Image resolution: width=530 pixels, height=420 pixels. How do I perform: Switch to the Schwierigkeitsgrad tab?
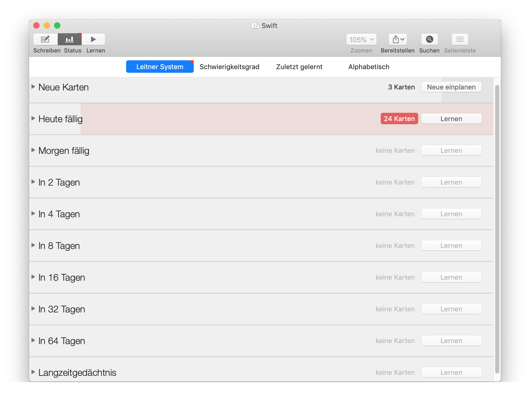[x=229, y=67]
